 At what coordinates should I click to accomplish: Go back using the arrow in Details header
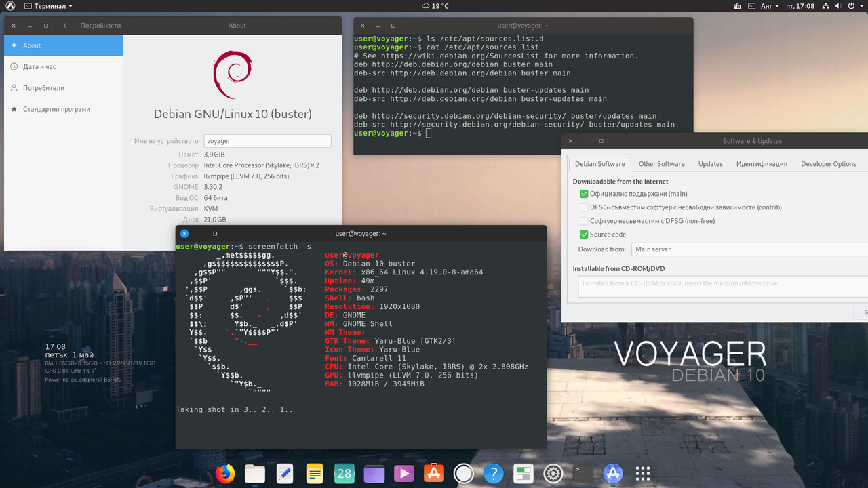click(65, 26)
